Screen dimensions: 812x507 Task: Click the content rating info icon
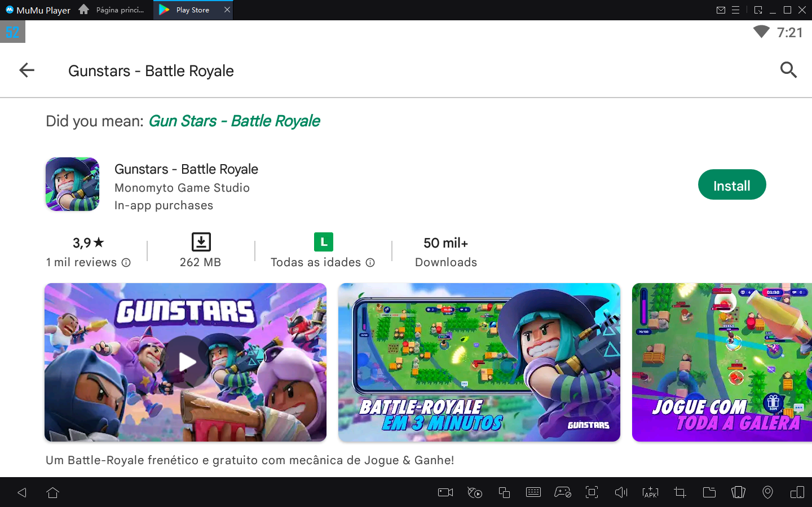click(x=370, y=263)
